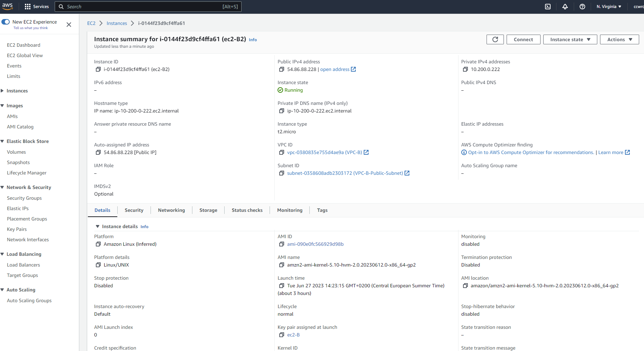
Task: Open the notifications bell
Action: 565,7
